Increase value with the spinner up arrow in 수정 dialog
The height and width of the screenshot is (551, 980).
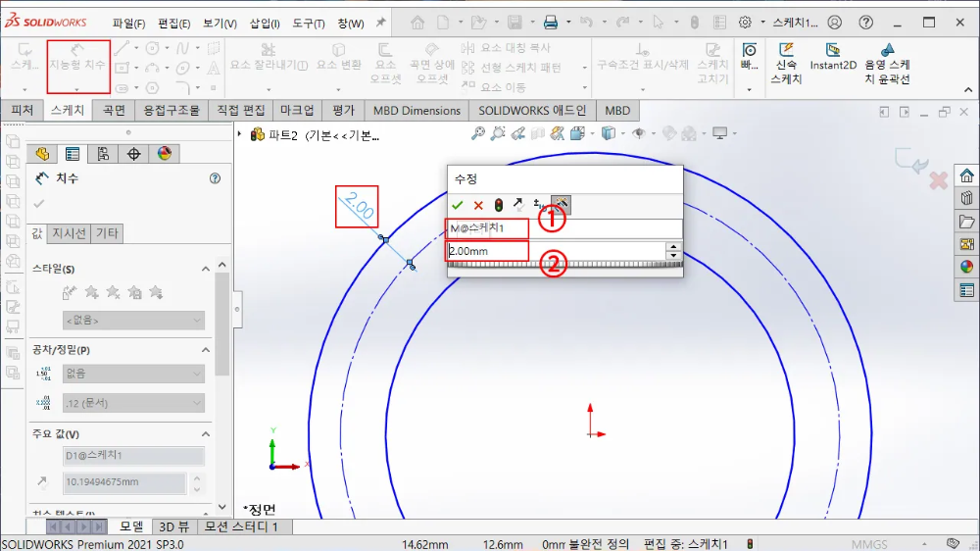(673, 246)
